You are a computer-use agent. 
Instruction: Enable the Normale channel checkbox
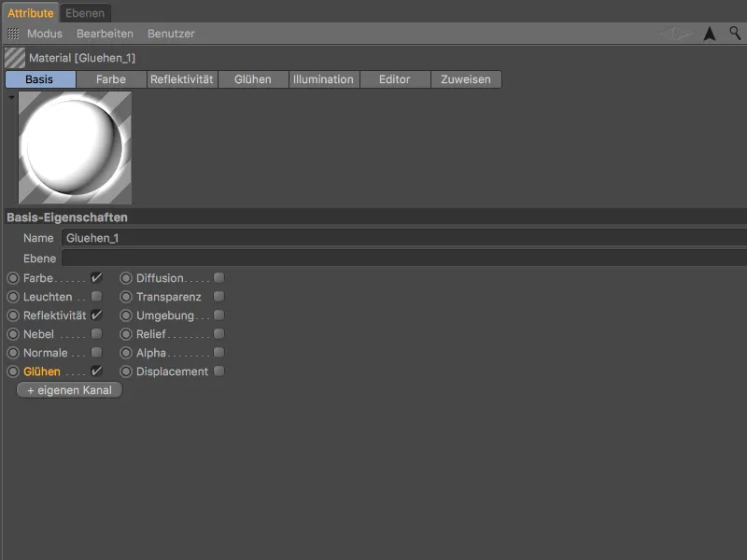pos(96,353)
